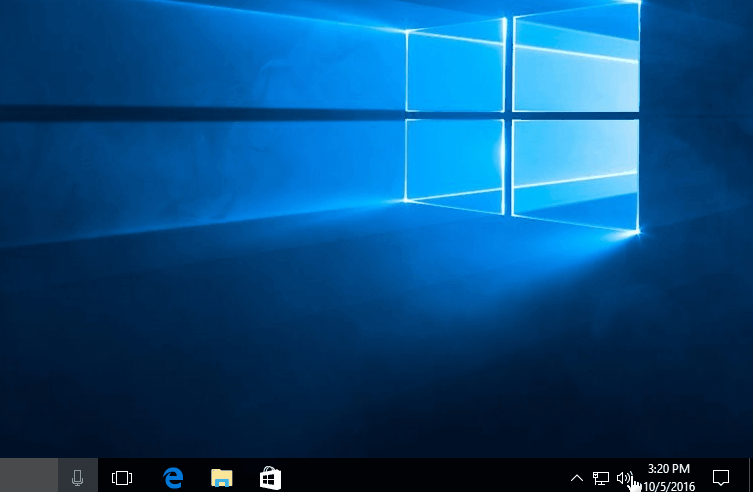The height and width of the screenshot is (492, 753).
Task: Open the network status tray icon
Action: [x=601, y=478]
